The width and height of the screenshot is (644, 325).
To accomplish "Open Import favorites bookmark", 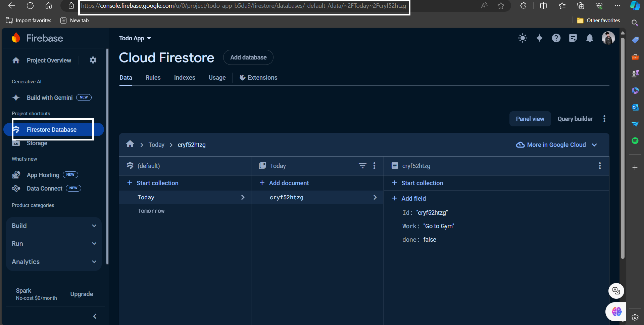I will pos(29,21).
